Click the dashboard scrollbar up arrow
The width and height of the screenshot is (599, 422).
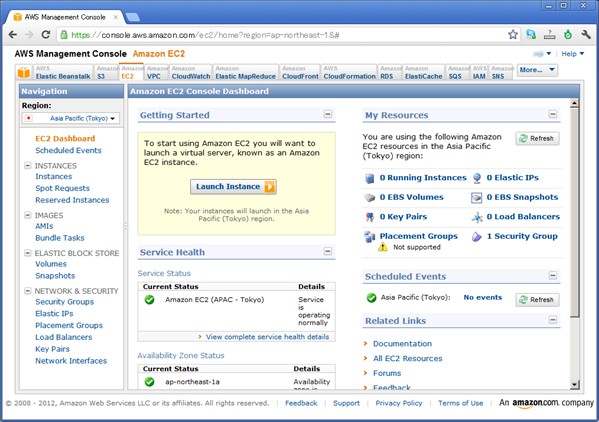pos(574,103)
